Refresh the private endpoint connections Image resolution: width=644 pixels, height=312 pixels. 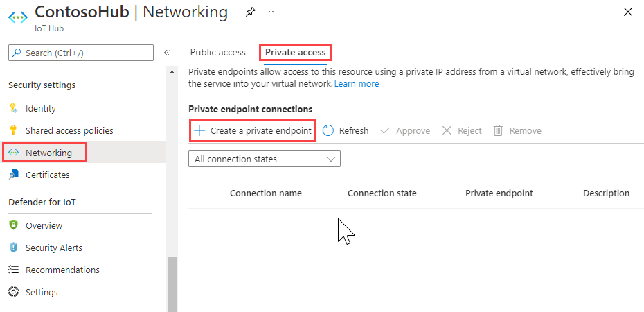(x=346, y=130)
